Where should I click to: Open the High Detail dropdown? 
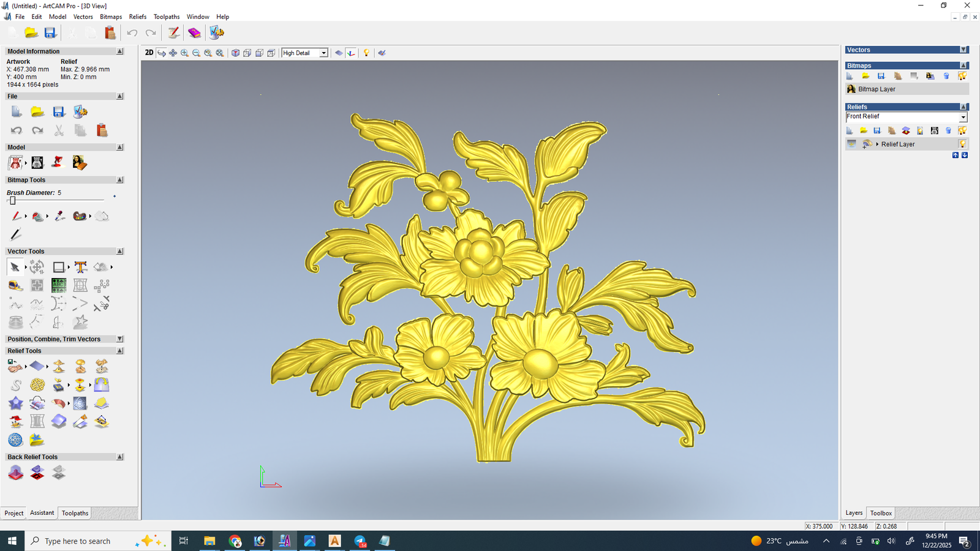point(323,53)
